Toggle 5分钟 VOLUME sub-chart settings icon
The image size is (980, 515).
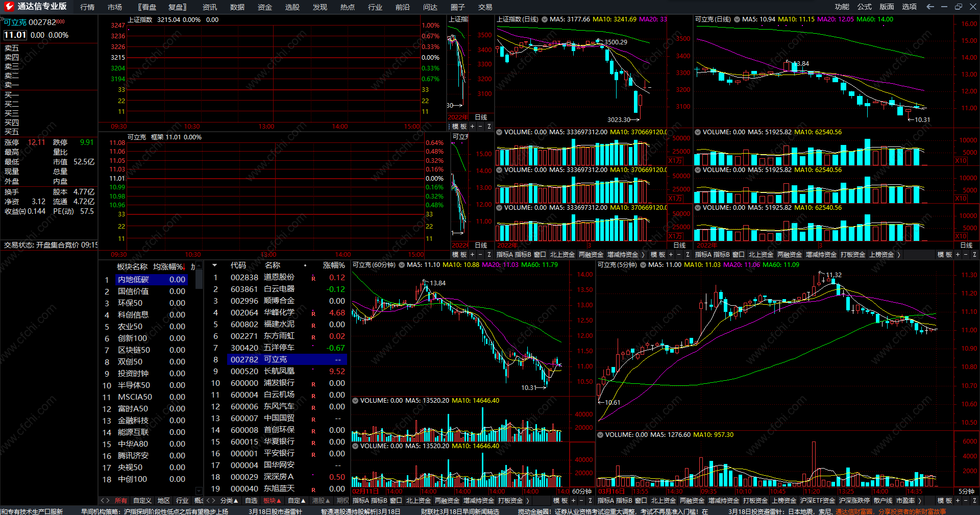click(x=600, y=435)
